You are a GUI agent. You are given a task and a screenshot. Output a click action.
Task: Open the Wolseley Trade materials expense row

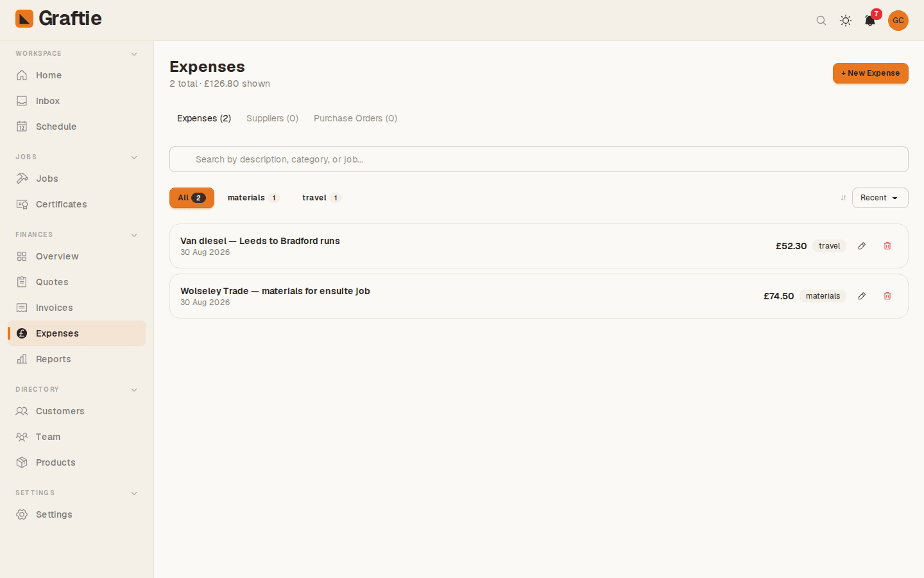(539, 296)
